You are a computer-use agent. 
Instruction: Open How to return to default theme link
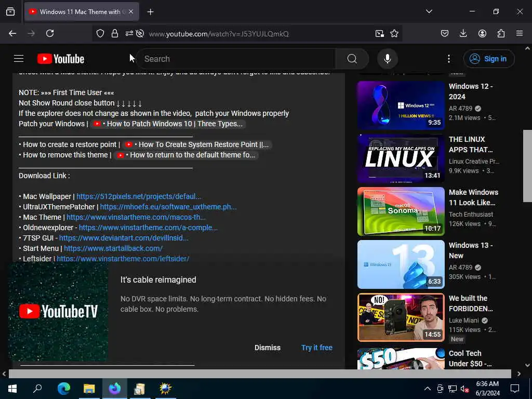pyautogui.click(x=187, y=155)
